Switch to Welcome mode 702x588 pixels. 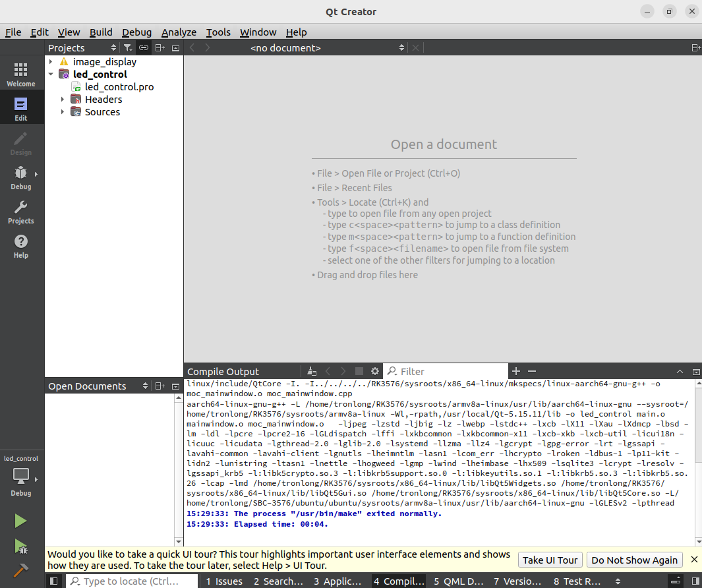pyautogui.click(x=21, y=74)
